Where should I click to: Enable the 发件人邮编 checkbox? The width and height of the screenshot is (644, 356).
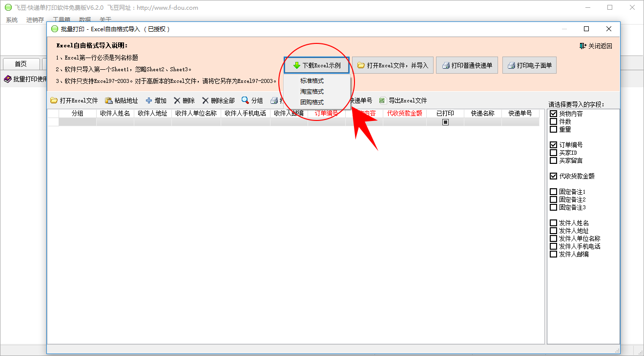tap(553, 254)
